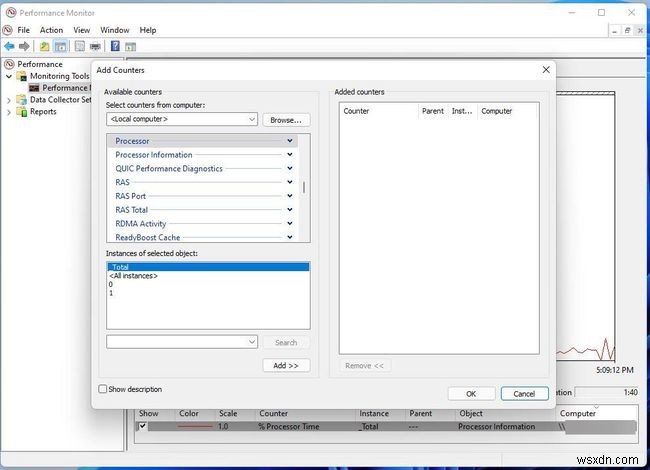Viewport: 650px width, 470px height.
Task: Select the Reports folder in tree
Action: [x=43, y=112]
